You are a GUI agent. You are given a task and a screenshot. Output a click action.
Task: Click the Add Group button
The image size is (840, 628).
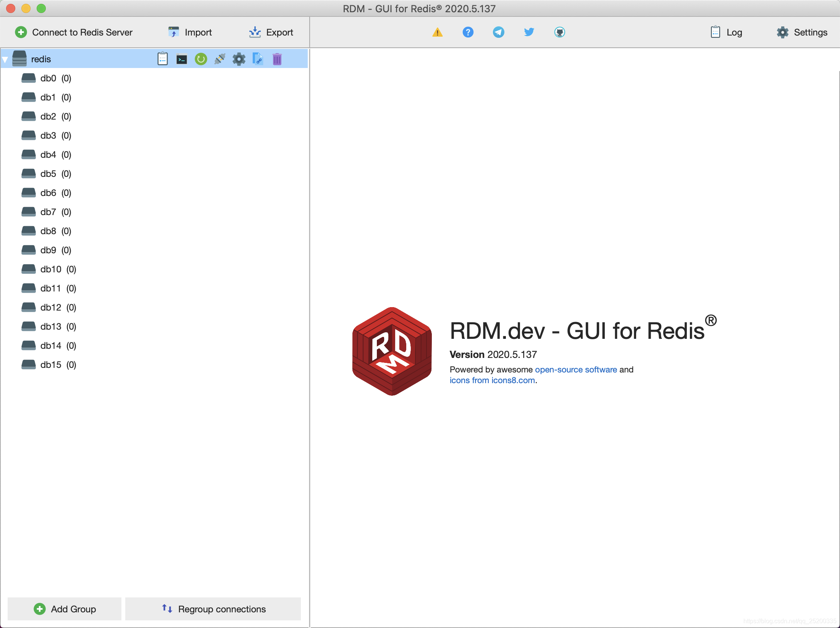(65, 609)
